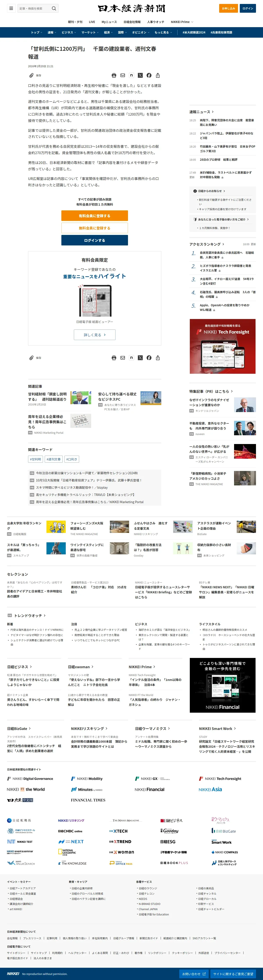Click the ログインする button

pyautogui.click(x=94, y=240)
